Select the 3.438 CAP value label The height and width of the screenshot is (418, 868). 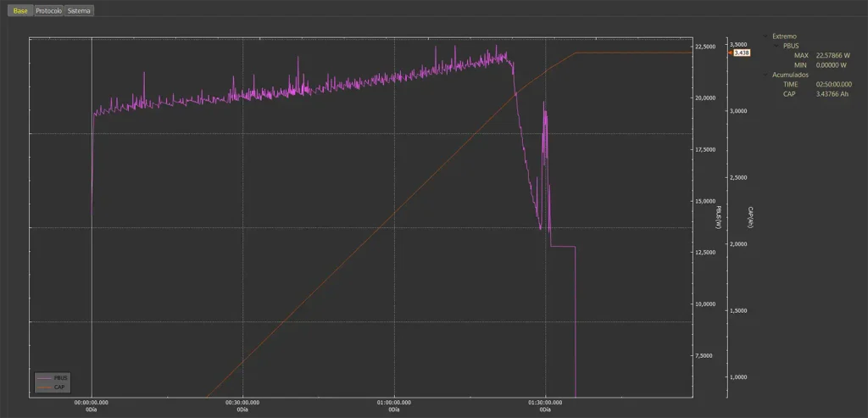point(742,53)
